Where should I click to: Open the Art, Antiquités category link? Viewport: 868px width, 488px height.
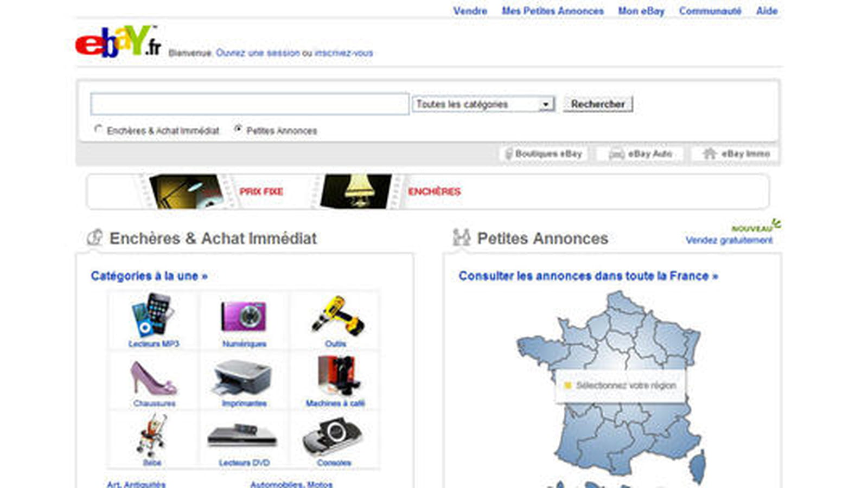point(136,484)
